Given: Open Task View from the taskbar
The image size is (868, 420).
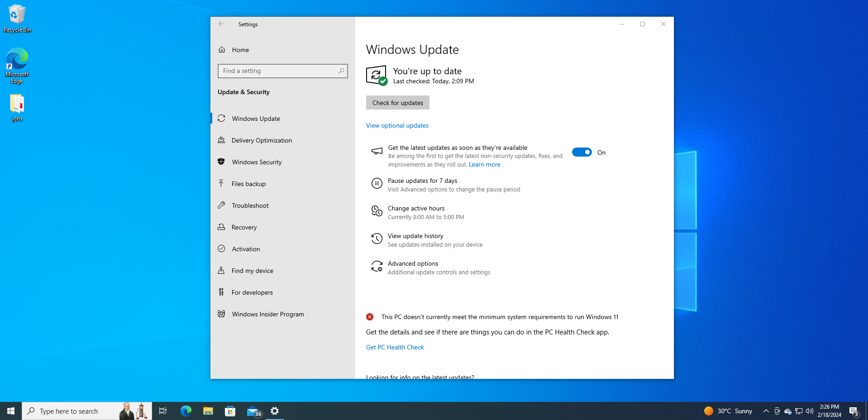Looking at the screenshot, I should click(x=163, y=411).
